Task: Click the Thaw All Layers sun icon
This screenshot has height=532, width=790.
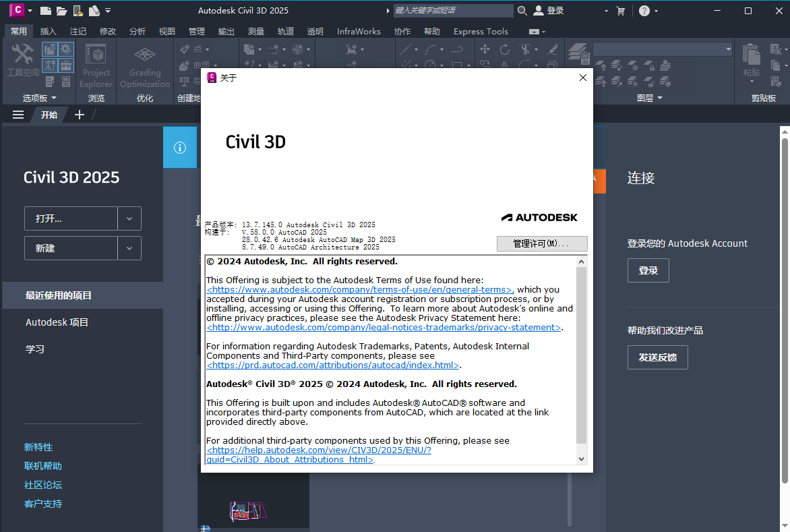Action: (x=634, y=82)
